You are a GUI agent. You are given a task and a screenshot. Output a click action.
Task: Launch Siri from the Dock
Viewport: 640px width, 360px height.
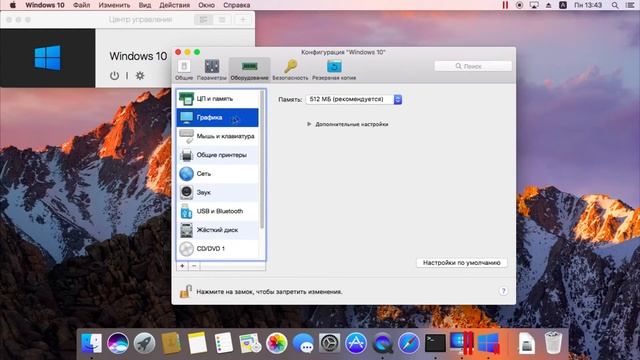118,343
